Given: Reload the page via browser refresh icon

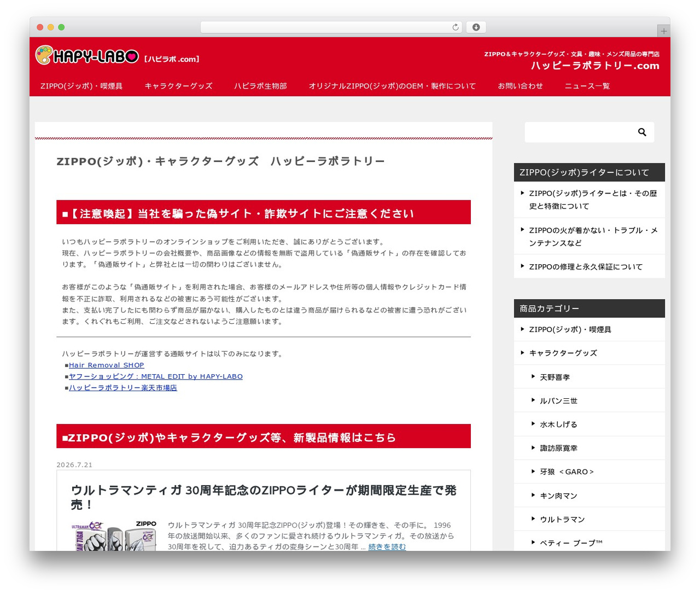Looking at the screenshot, I should [455, 27].
